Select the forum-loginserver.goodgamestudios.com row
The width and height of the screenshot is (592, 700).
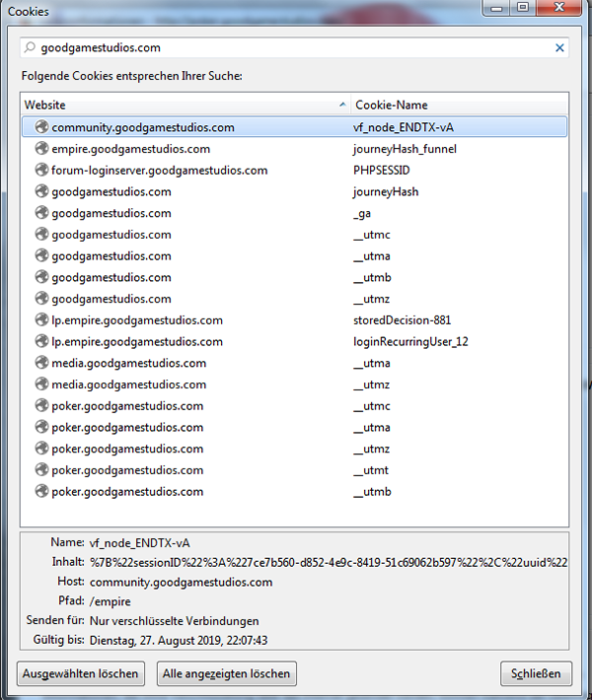[x=294, y=171]
